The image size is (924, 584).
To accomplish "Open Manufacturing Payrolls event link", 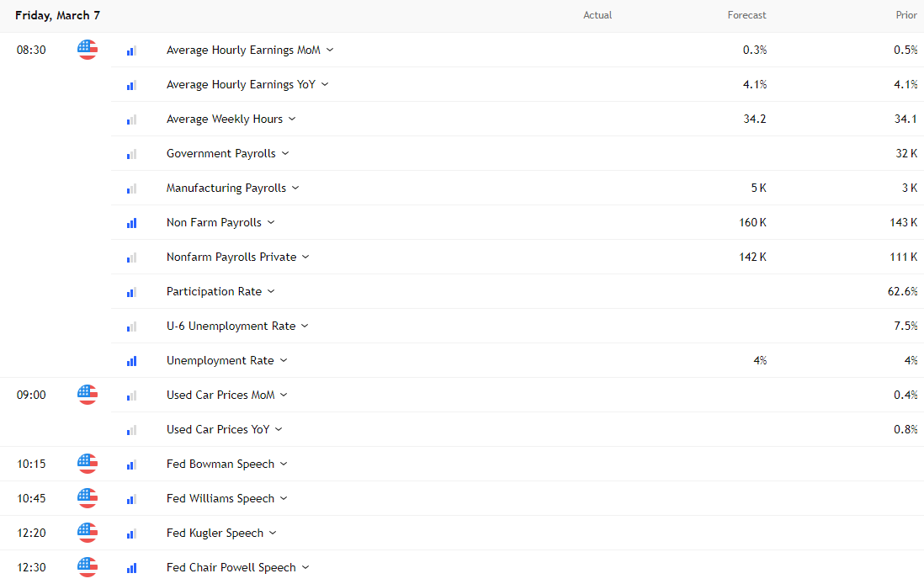I will (226, 188).
